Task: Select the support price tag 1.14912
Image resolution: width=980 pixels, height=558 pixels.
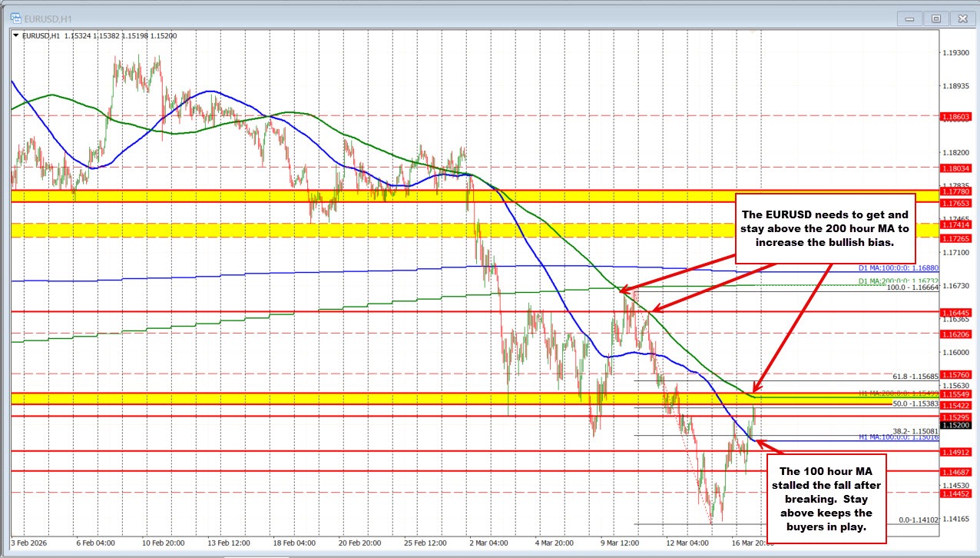Action: 955,452
